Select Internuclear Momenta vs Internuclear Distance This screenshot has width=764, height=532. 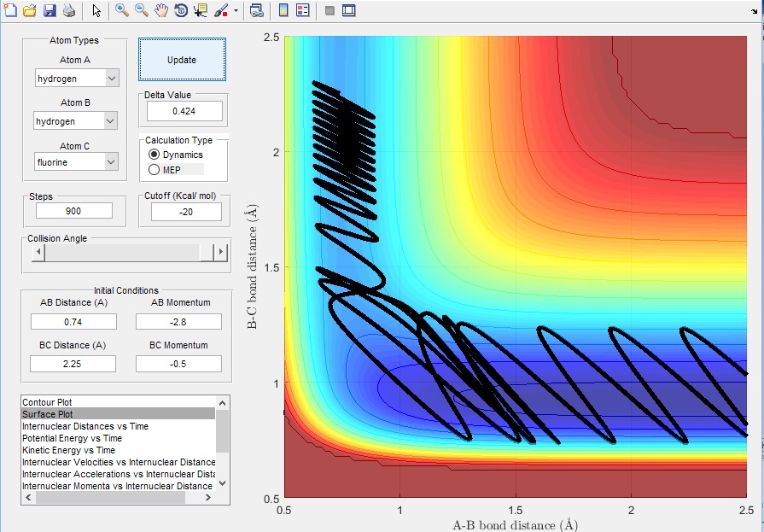click(x=118, y=486)
